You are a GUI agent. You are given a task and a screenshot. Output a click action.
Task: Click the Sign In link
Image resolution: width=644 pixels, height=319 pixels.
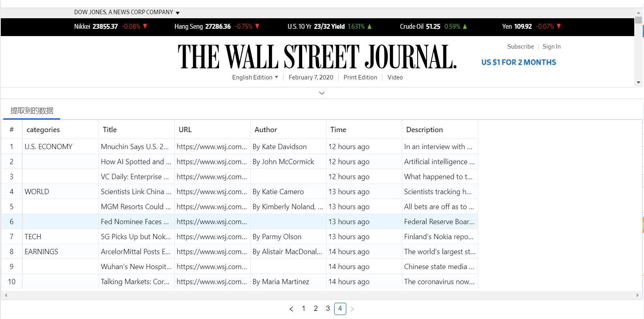coord(552,47)
